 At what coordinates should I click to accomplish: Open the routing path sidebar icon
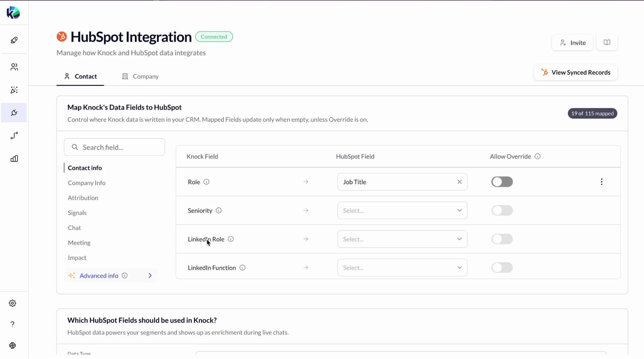point(14,136)
